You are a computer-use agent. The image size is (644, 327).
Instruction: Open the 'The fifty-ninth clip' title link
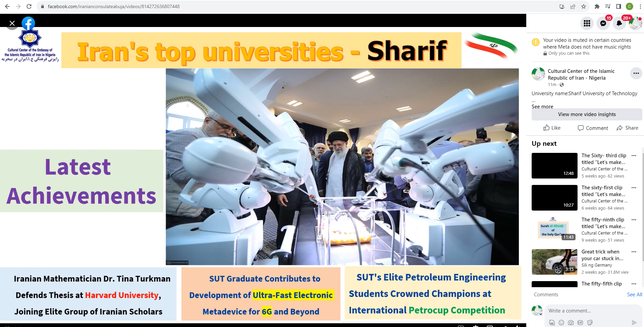(603, 223)
